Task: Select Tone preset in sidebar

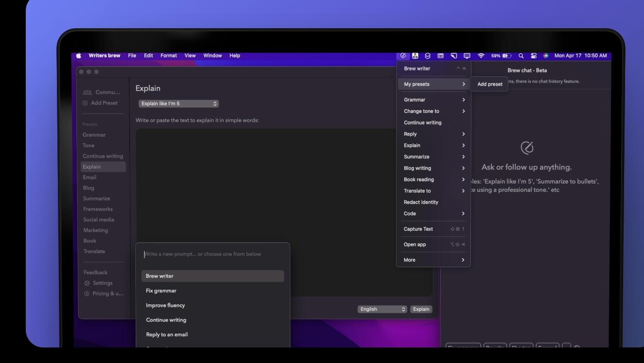Action: (89, 145)
